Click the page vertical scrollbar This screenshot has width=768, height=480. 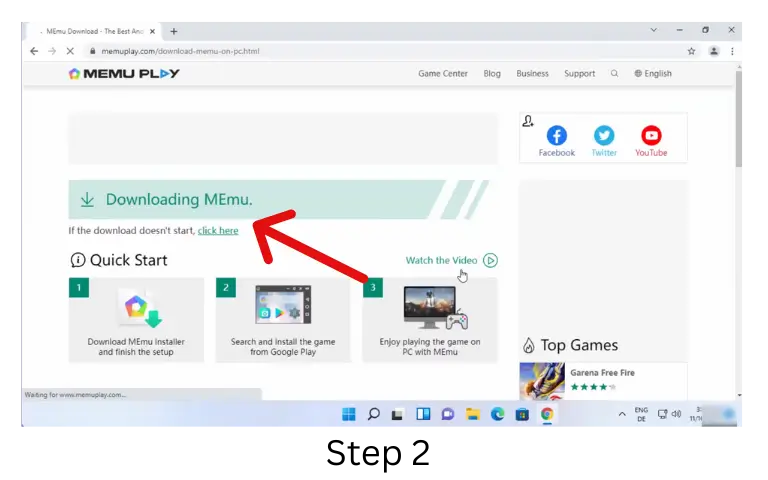click(x=739, y=118)
